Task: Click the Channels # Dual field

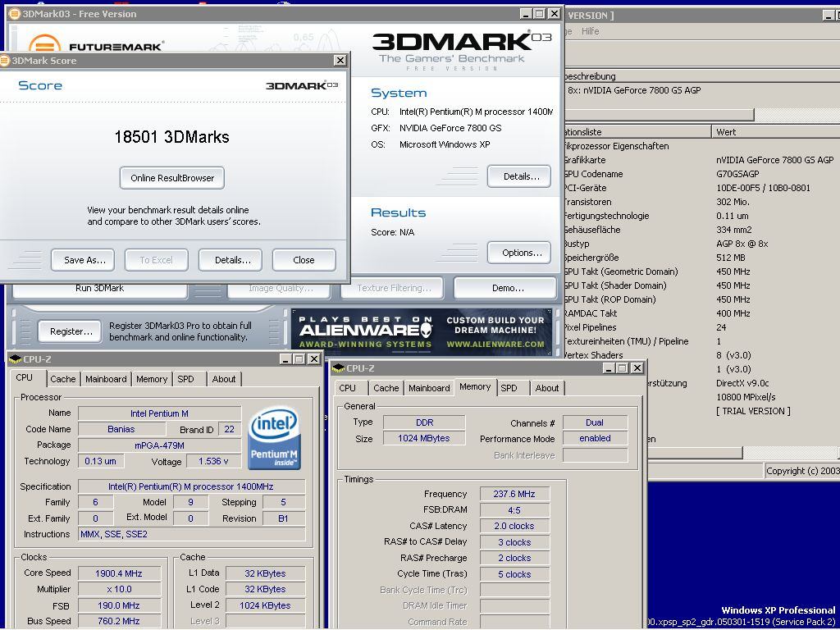Action: pos(595,422)
